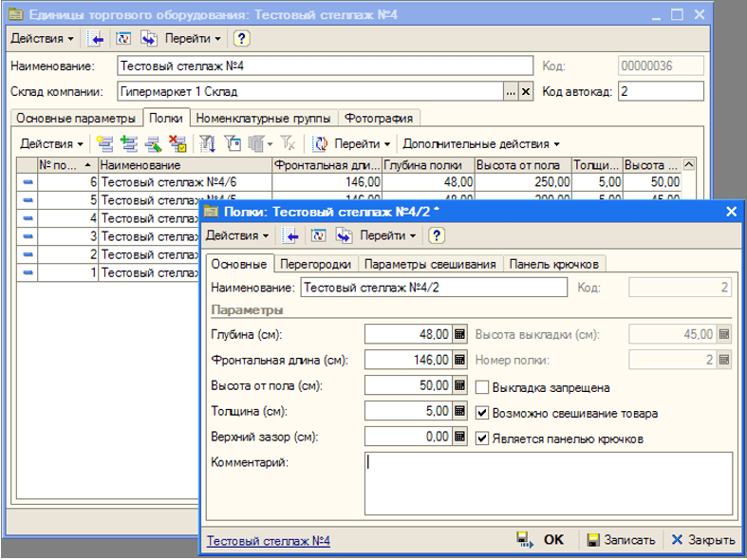Open the calculator for Глубина (см)
The width and height of the screenshot is (747, 560).
click(459, 334)
